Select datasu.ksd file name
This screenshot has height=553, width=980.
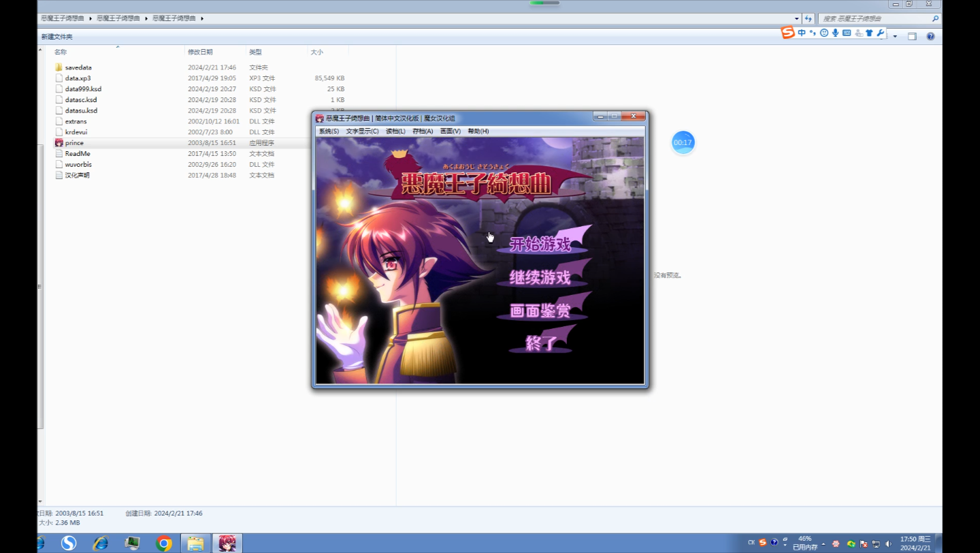[x=81, y=110]
